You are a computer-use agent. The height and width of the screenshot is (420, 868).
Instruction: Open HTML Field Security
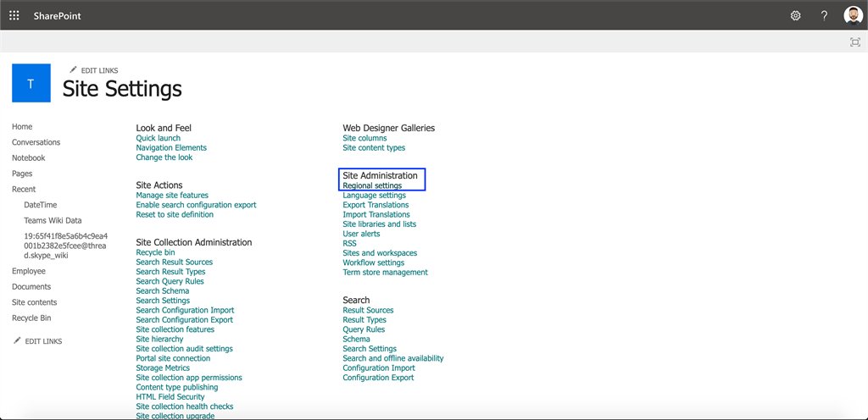tap(170, 396)
